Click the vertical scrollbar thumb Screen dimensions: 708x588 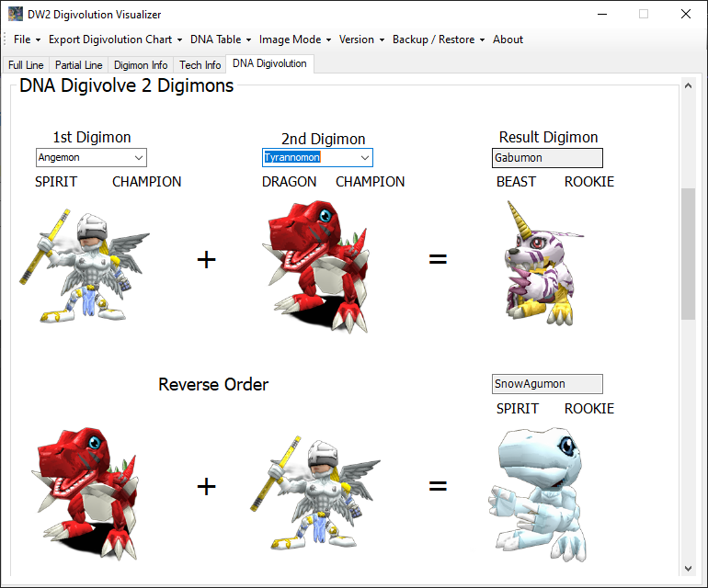point(688,254)
